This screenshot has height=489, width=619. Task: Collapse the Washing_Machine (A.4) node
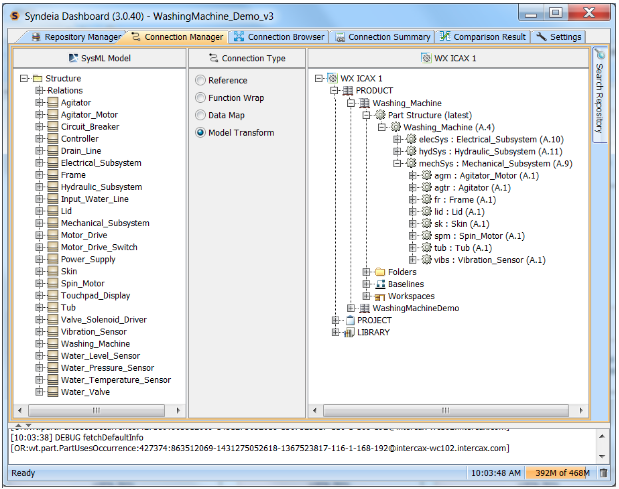[382, 127]
